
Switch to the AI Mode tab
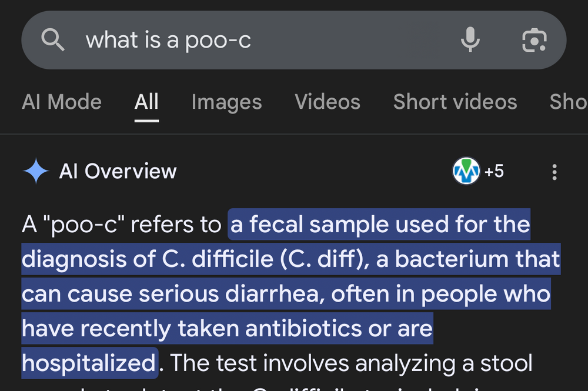tap(62, 102)
